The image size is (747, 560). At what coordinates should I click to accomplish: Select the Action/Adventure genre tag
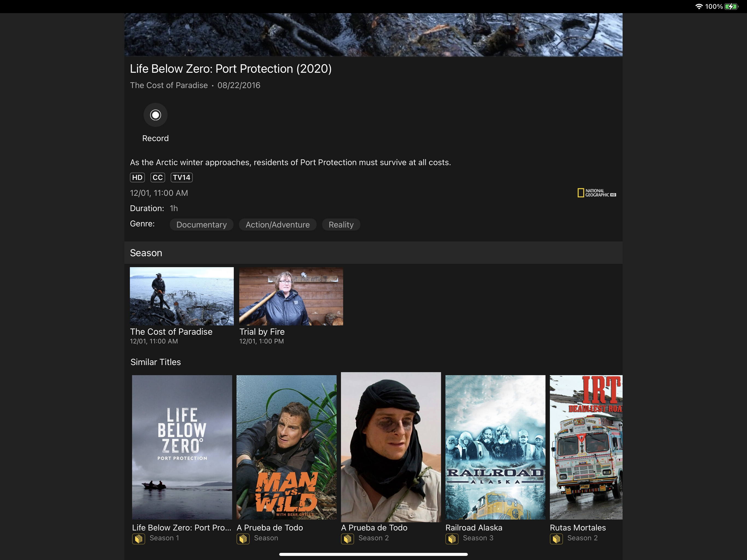pos(278,224)
